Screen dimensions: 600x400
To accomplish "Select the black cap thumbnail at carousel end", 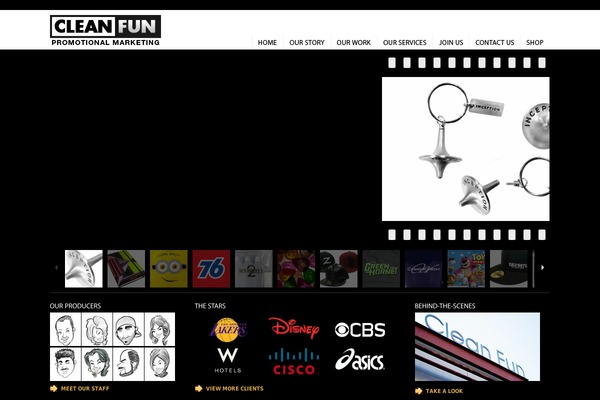I will (x=509, y=269).
